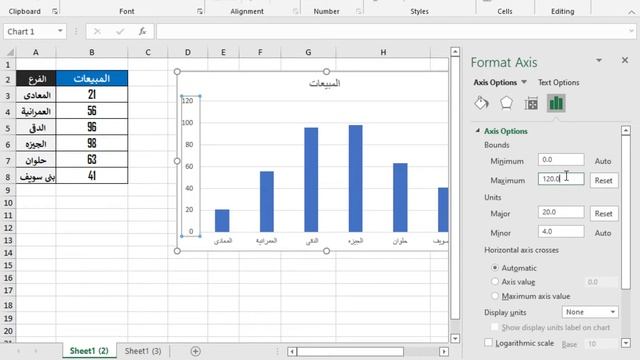Image resolution: width=640 pixels, height=360 pixels.
Task: Select Maximum axis value radio button
Action: click(x=495, y=296)
